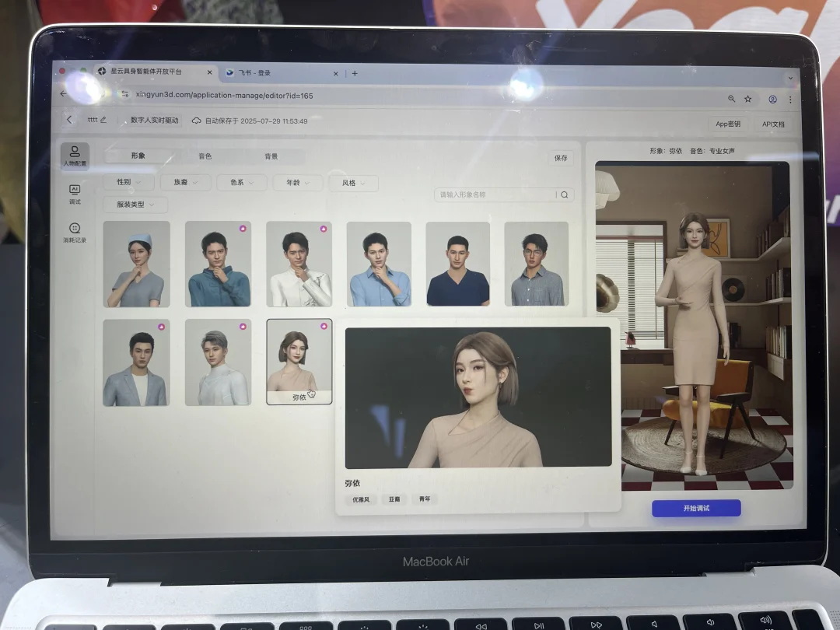Select the man in the light blue shirt avatar
The width and height of the screenshot is (840, 630).
(x=379, y=264)
